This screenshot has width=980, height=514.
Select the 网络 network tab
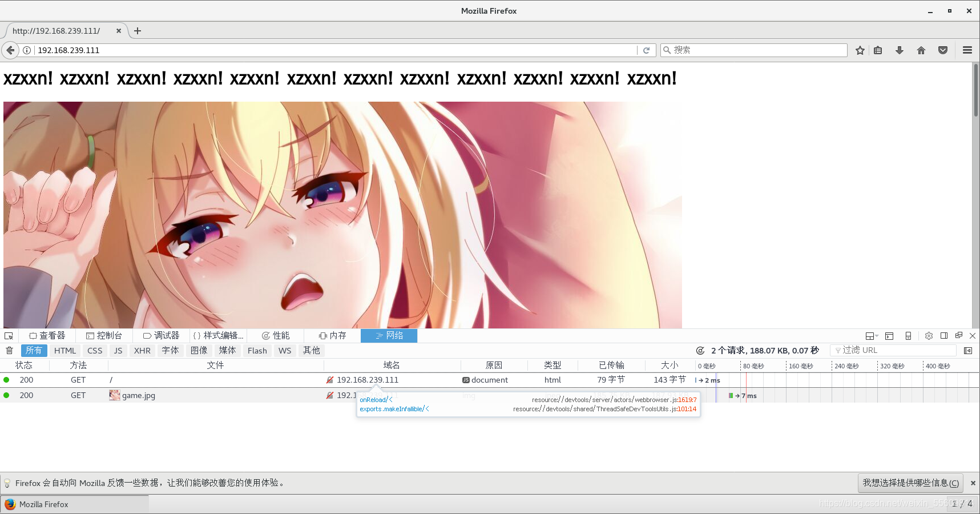(x=389, y=336)
